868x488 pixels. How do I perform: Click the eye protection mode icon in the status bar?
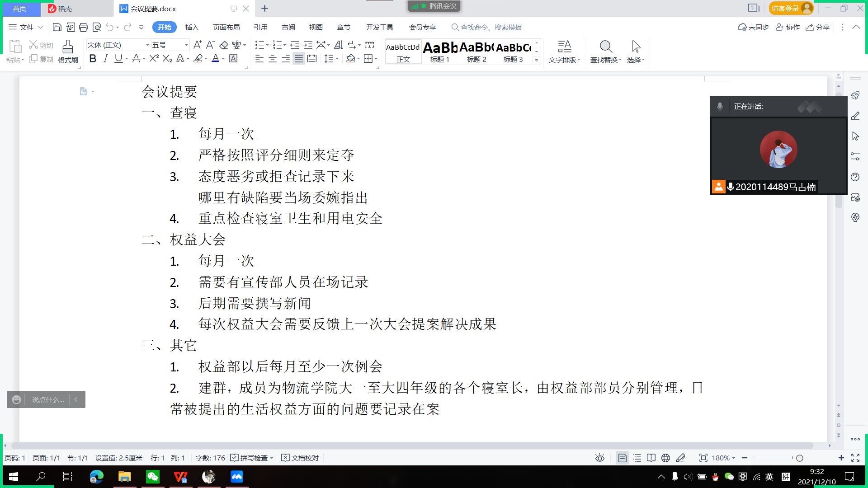[x=599, y=458]
